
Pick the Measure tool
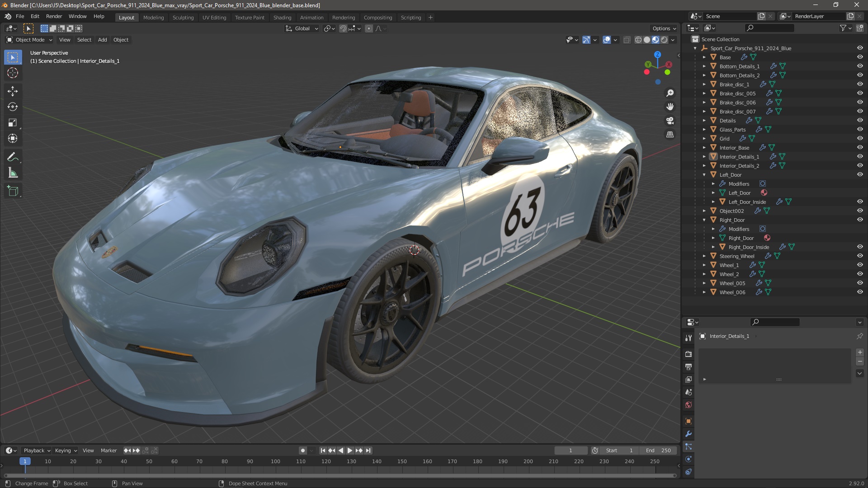(13, 173)
